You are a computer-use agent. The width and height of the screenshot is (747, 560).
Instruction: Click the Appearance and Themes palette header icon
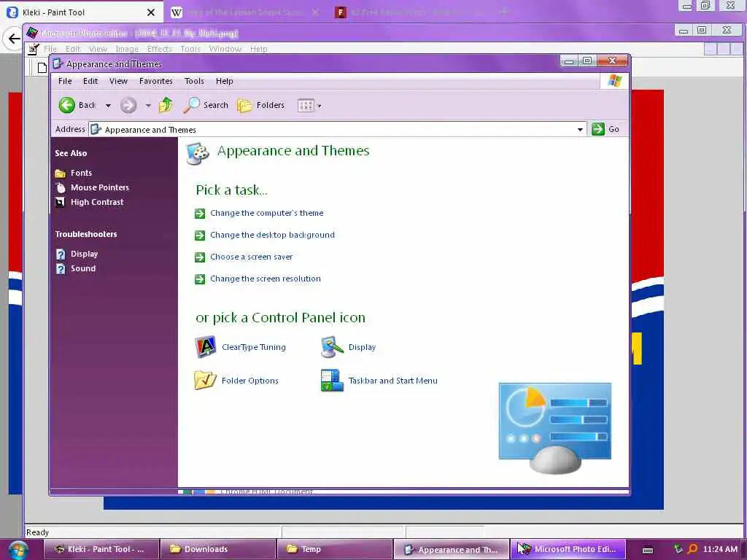click(198, 153)
